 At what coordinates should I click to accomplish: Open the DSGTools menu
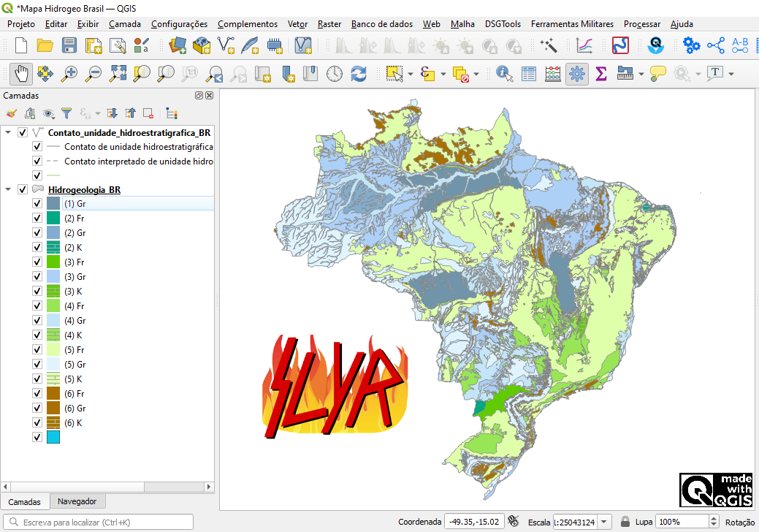503,23
